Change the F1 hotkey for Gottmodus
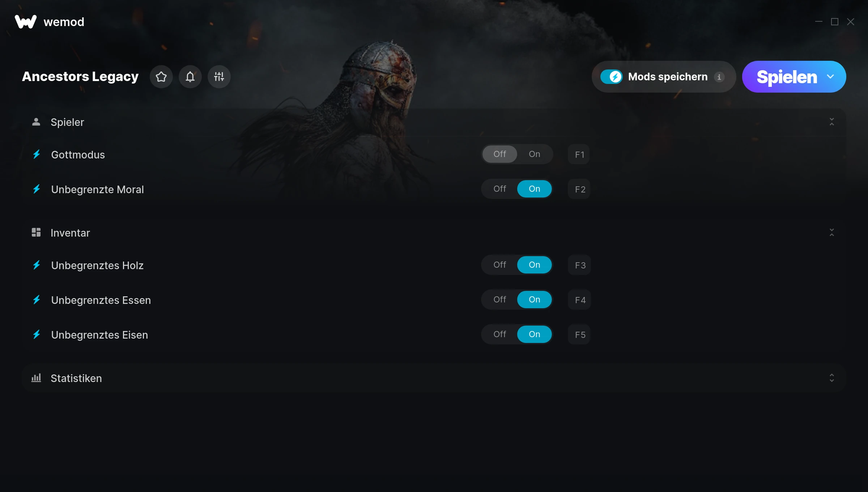 [x=579, y=154]
